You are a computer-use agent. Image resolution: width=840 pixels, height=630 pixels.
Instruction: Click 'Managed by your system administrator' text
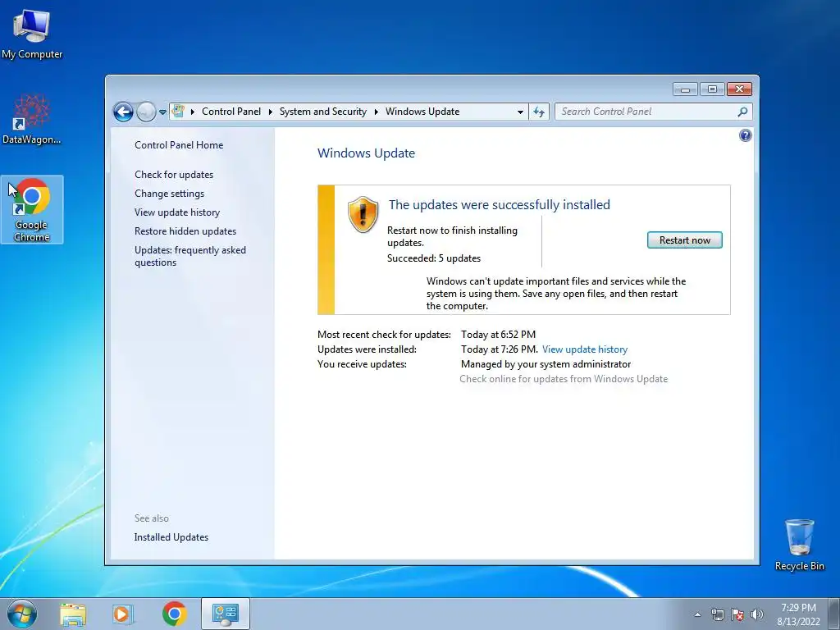pos(546,364)
